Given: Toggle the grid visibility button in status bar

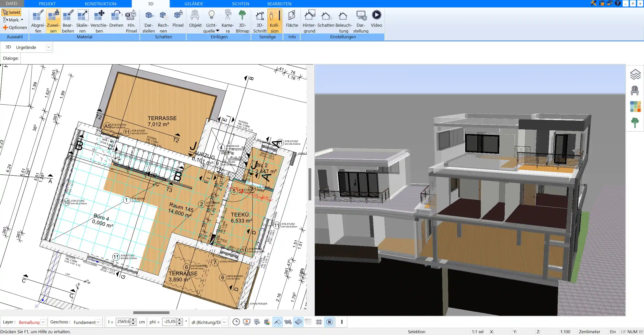Looking at the screenshot, I should (319, 322).
